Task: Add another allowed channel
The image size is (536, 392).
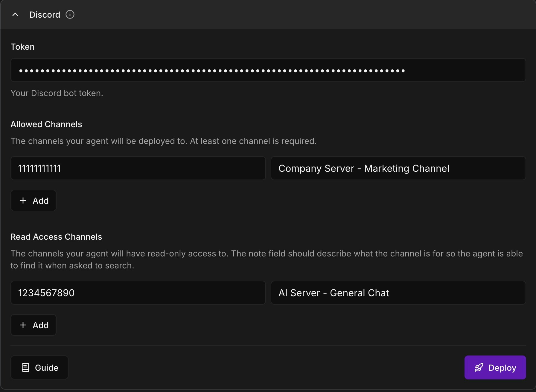Action: 33,200
